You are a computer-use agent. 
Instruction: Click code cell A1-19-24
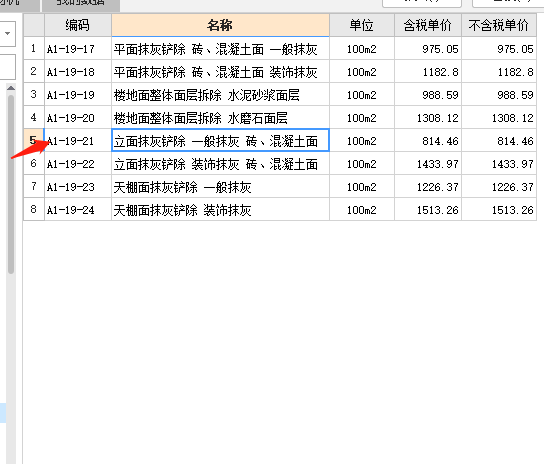(78, 210)
